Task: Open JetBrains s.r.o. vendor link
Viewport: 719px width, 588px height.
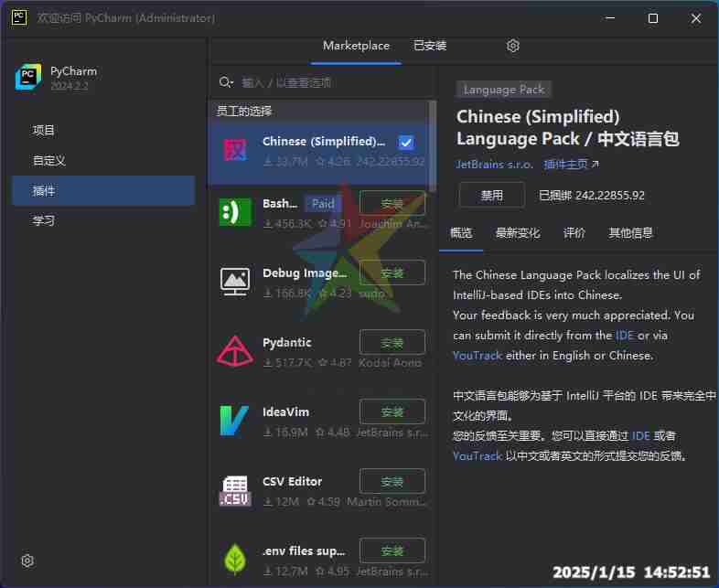Action: 494,164
